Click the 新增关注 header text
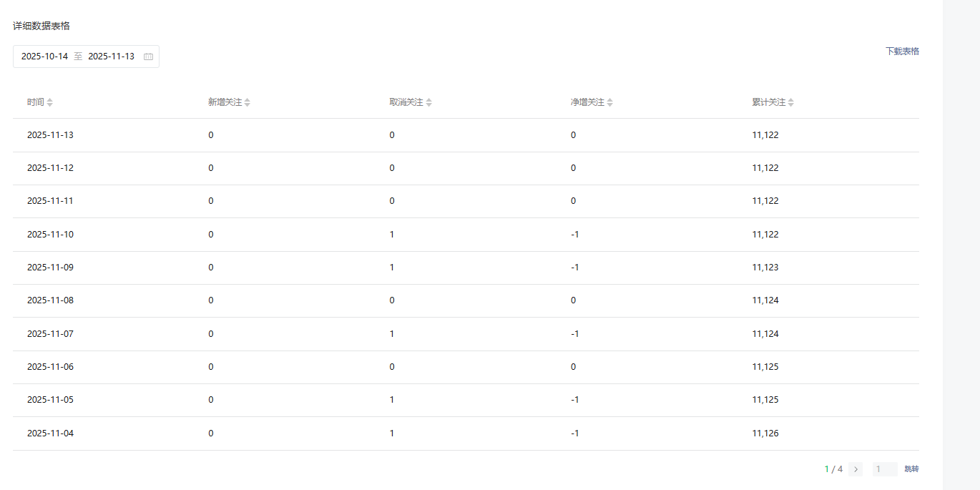The width and height of the screenshot is (980, 490). [x=225, y=102]
